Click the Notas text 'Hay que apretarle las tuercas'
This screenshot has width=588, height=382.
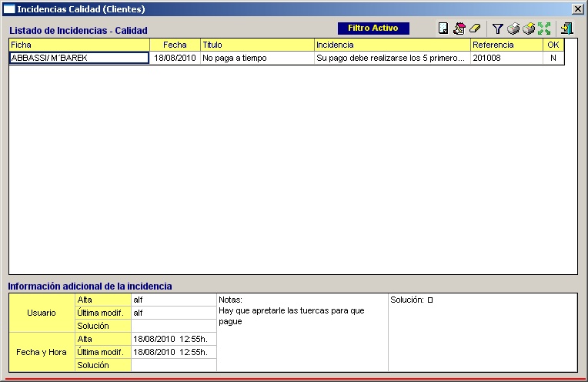click(x=292, y=316)
